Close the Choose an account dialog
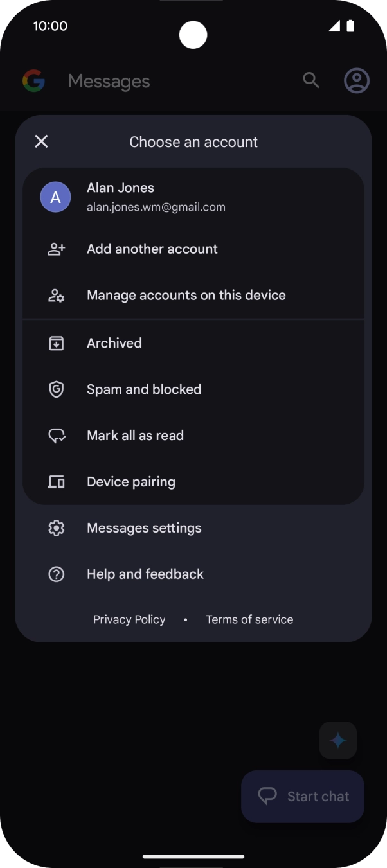The image size is (387, 868). [41, 141]
